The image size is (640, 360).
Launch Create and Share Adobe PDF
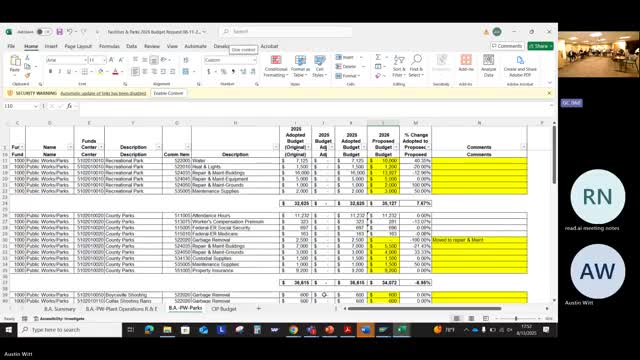tap(520, 66)
